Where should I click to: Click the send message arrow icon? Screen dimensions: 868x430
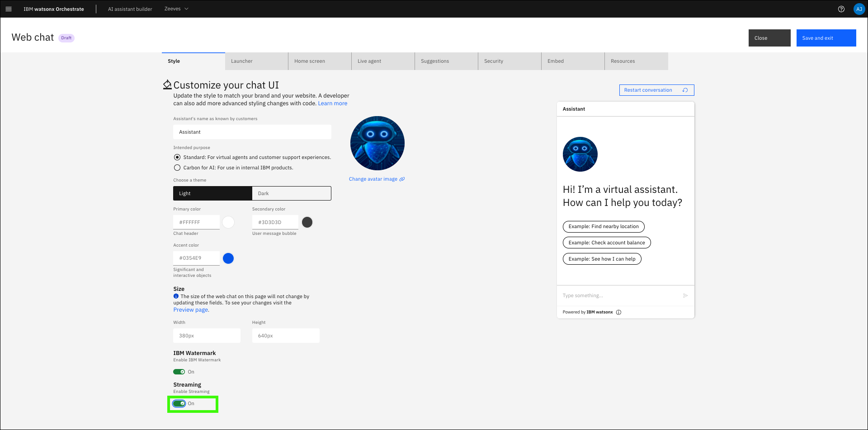coord(685,295)
